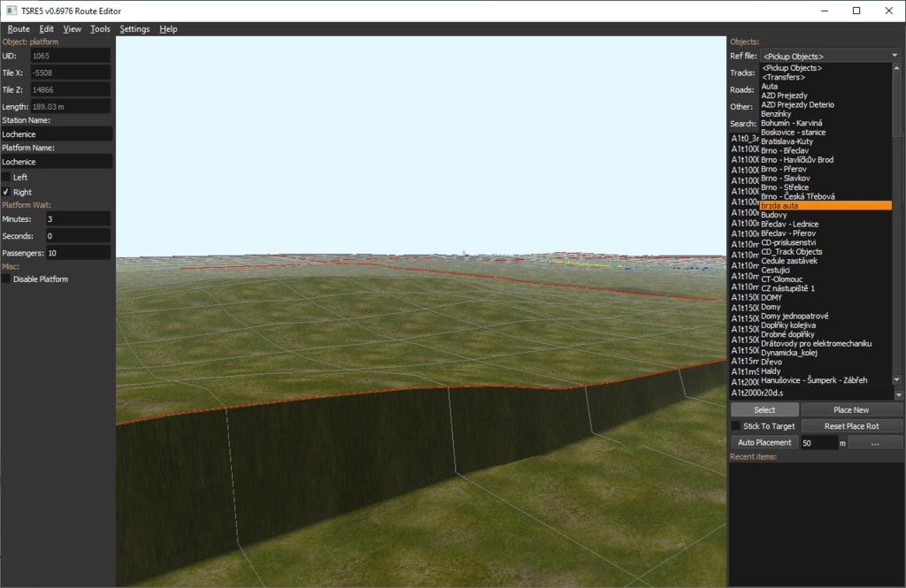The width and height of the screenshot is (906, 588).
Task: Toggle the Stick To Target checkbox
Action: click(736, 426)
